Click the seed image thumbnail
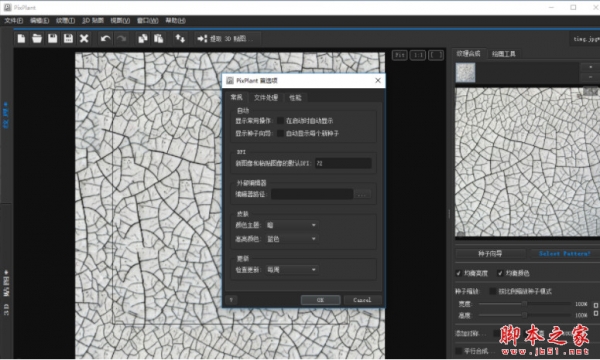This screenshot has width=600, height=360. click(x=465, y=72)
